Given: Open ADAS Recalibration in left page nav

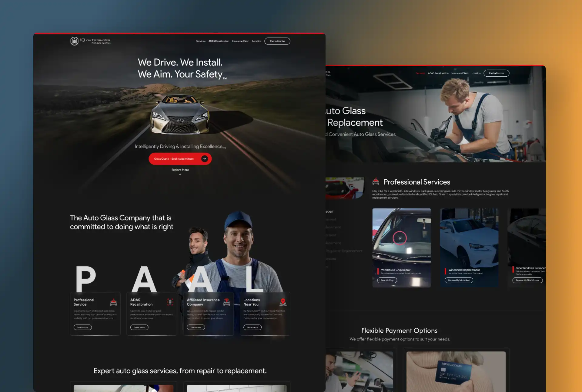Looking at the screenshot, I should point(219,41).
